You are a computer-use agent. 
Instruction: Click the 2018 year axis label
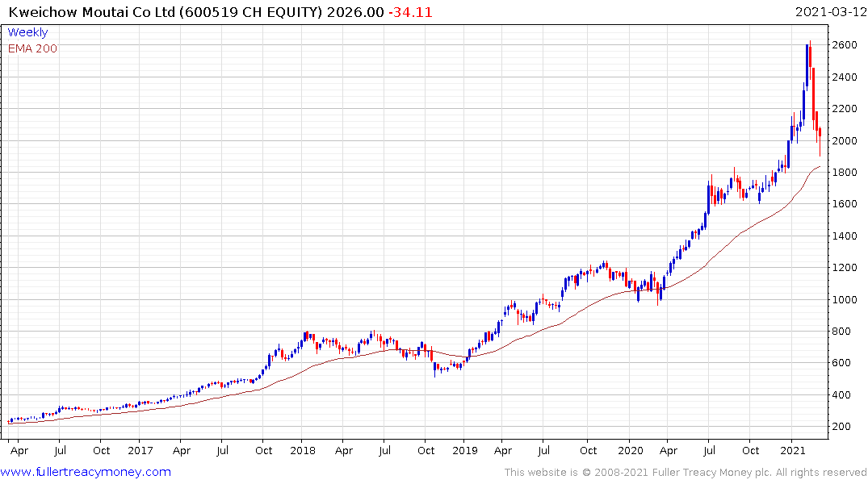[302, 450]
